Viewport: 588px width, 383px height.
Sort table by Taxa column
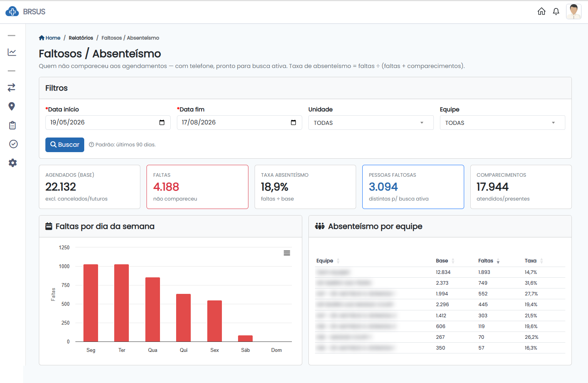point(534,261)
